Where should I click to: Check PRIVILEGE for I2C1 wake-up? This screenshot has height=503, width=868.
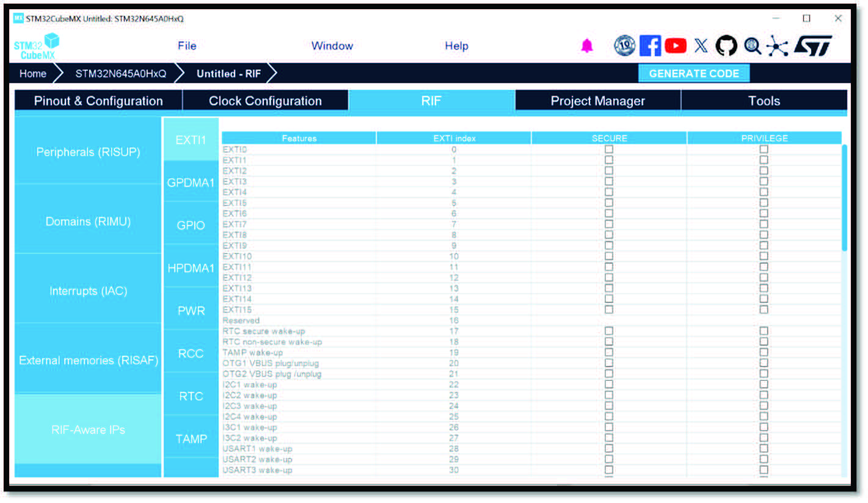pyautogui.click(x=764, y=385)
